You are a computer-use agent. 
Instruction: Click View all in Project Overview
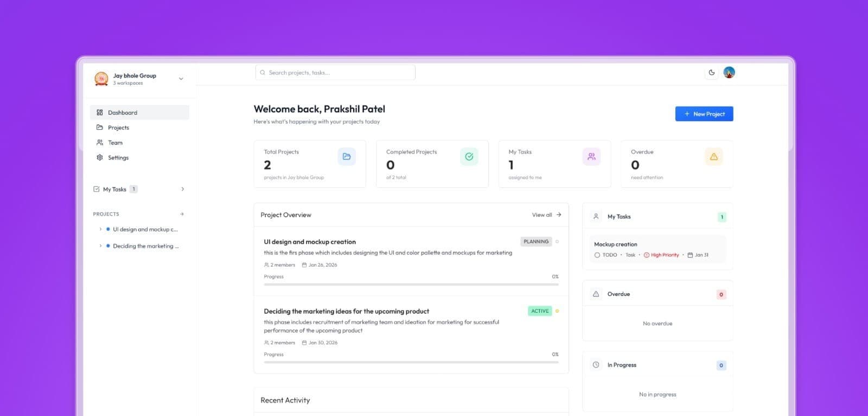pos(542,215)
